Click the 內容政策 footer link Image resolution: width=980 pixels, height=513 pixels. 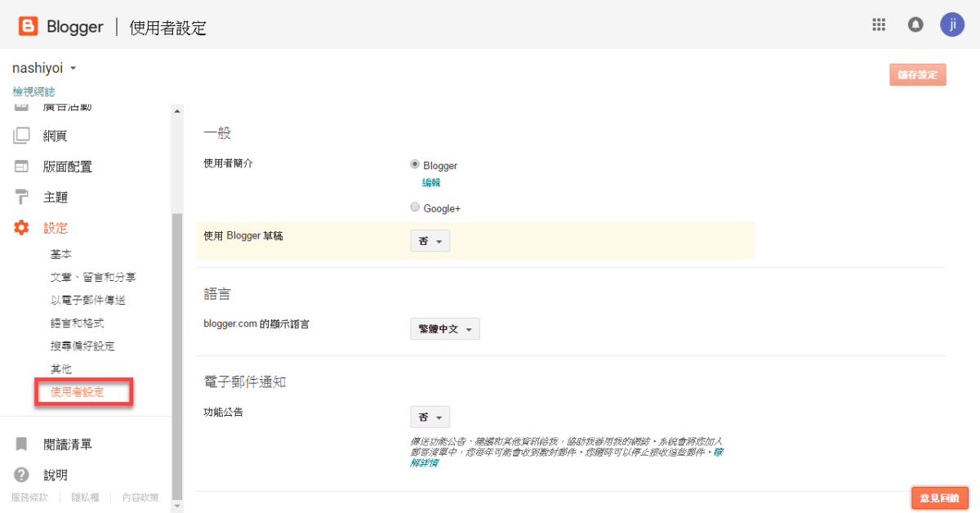[140, 497]
